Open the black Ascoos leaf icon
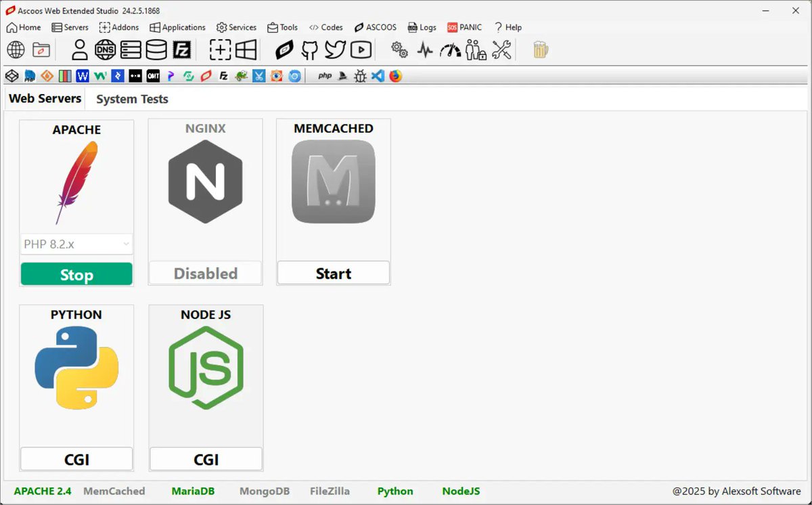The image size is (812, 505). [285, 49]
